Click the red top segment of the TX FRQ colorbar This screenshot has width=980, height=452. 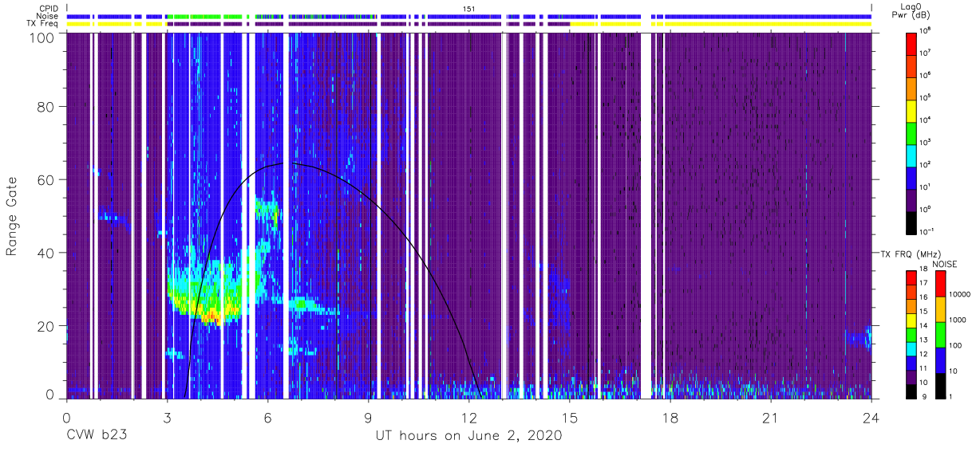912,278
